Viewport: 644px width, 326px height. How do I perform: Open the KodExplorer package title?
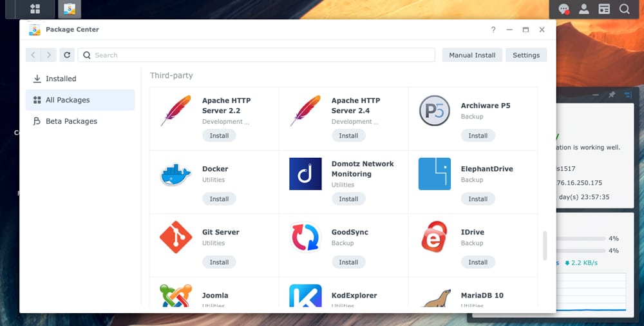point(354,296)
